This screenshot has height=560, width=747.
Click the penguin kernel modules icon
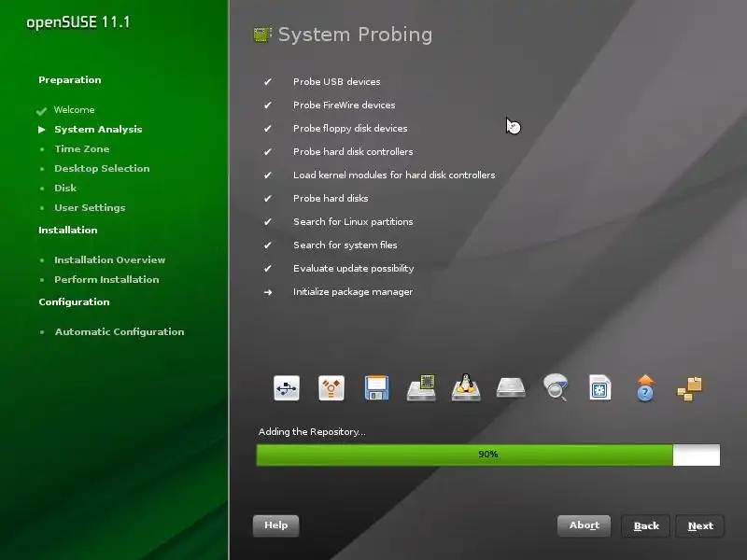click(466, 387)
